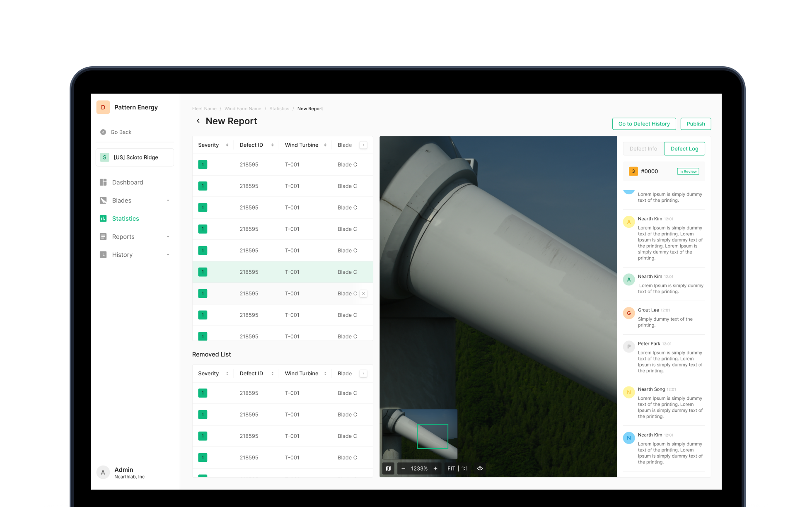Open Dashboard from the sidebar
Image resolution: width=812 pixels, height=507 pixels.
point(127,182)
